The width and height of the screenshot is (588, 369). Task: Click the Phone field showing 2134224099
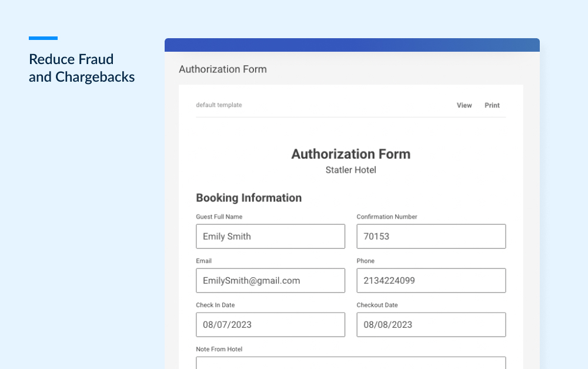pyautogui.click(x=431, y=280)
